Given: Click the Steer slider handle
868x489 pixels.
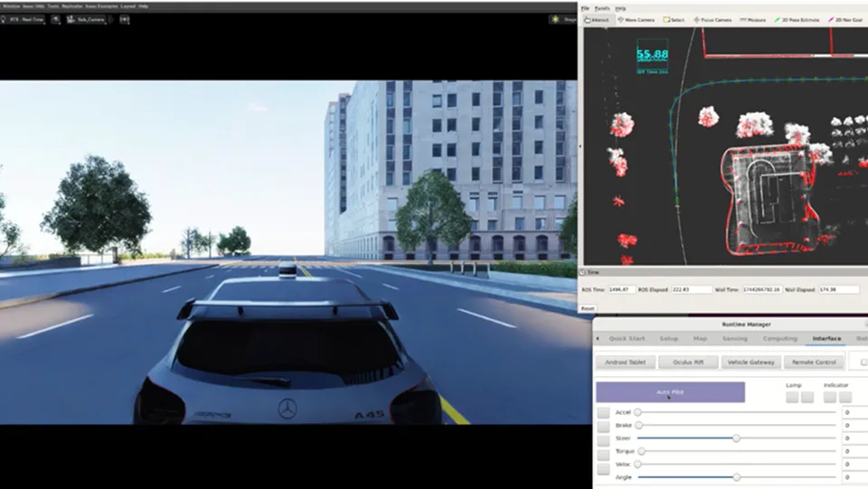Looking at the screenshot, I should (x=736, y=438).
